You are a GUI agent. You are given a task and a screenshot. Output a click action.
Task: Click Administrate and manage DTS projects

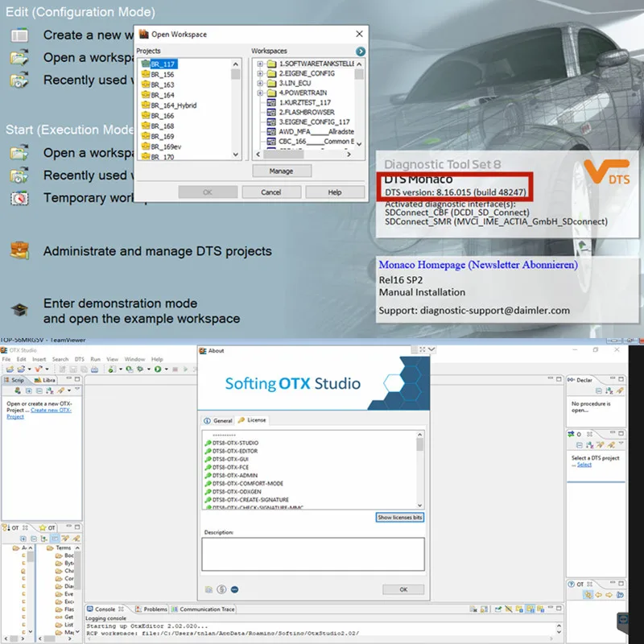point(157,251)
